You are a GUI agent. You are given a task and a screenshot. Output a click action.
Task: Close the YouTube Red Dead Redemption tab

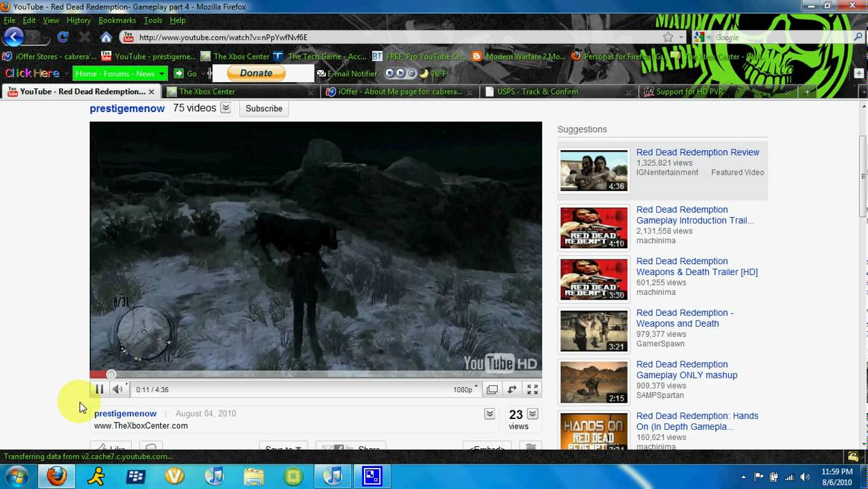151,92
